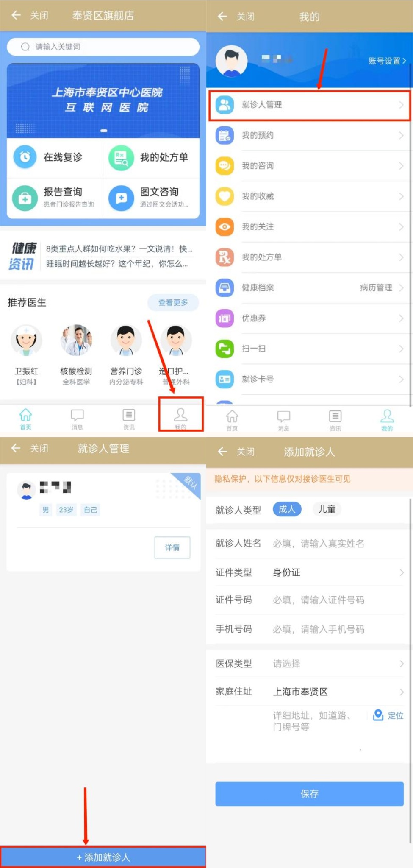Switch to 资讯 tab on home screen
The width and height of the screenshot is (413, 868).
coord(129,418)
